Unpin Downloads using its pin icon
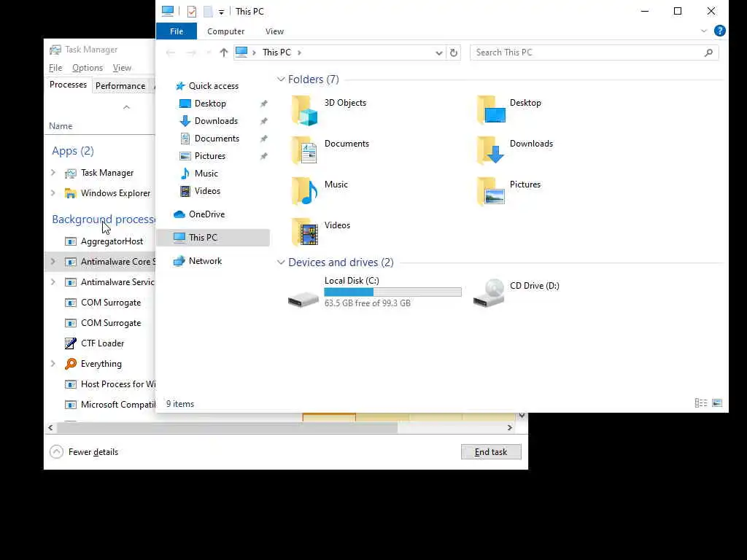 coord(263,121)
